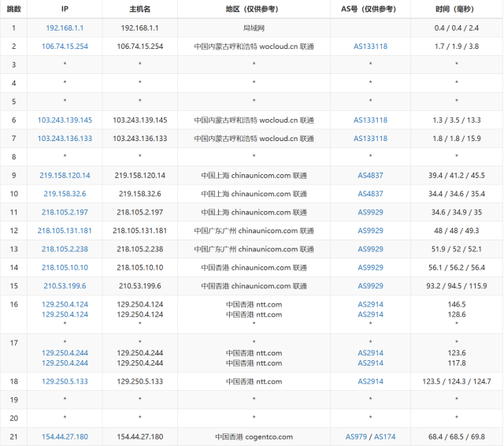This screenshot has width=504, height=446.
Task: Select the time value 117.8 in hop 17
Action: (x=457, y=363)
